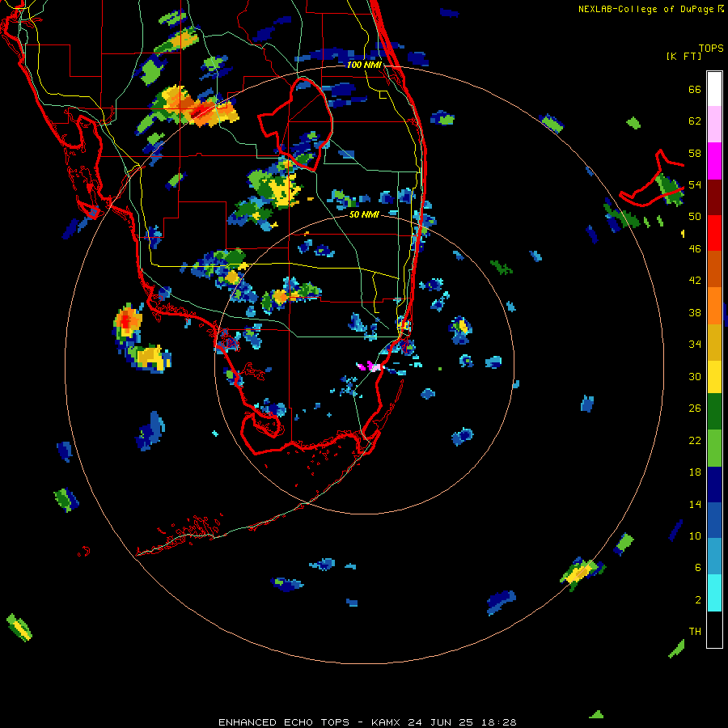Click the 46 scale label
This screenshot has width=728, height=728.
pyautogui.click(x=695, y=248)
